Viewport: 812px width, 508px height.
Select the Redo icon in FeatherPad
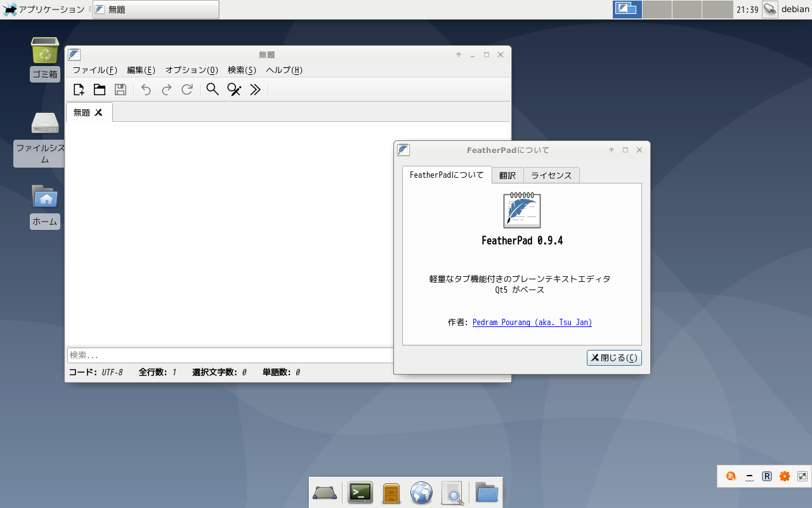[166, 90]
